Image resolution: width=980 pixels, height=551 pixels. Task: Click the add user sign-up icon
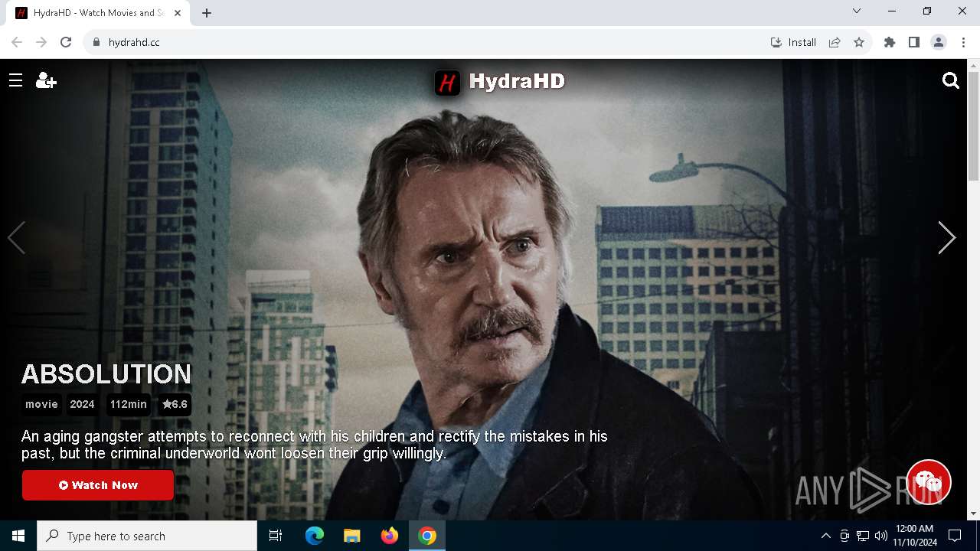[46, 80]
